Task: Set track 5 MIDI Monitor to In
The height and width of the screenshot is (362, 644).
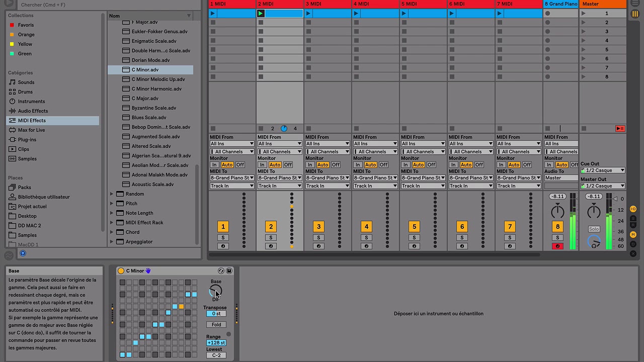Action: [406, 164]
